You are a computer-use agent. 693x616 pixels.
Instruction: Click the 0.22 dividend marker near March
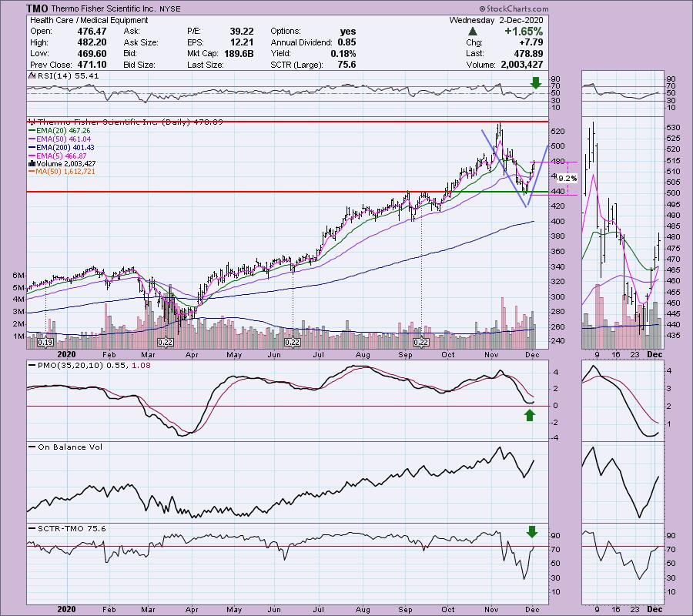click(x=166, y=342)
